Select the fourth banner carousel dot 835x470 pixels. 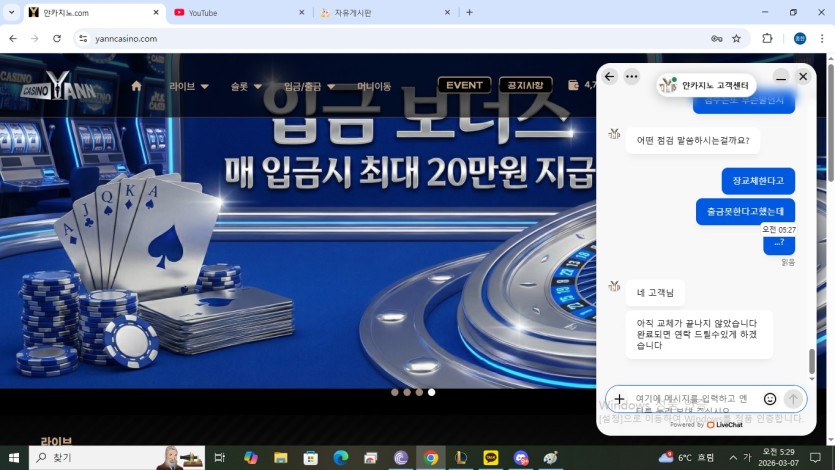point(431,392)
